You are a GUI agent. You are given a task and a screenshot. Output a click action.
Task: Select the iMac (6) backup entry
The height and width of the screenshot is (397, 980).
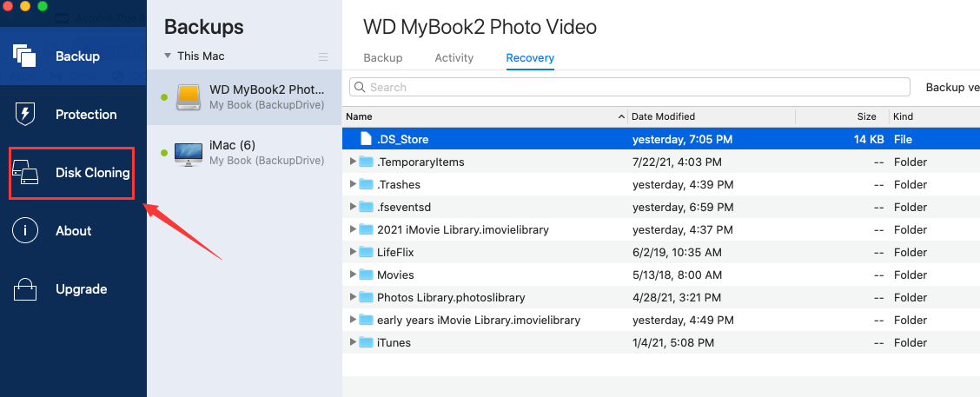click(x=244, y=153)
